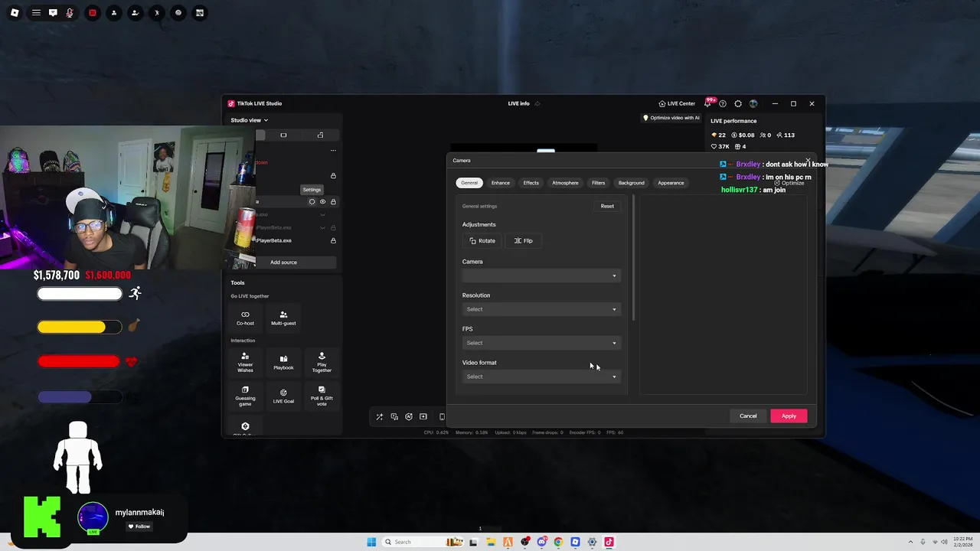Open the sources three-dot more menu
Viewport: 980px width, 551px height.
pyautogui.click(x=333, y=150)
